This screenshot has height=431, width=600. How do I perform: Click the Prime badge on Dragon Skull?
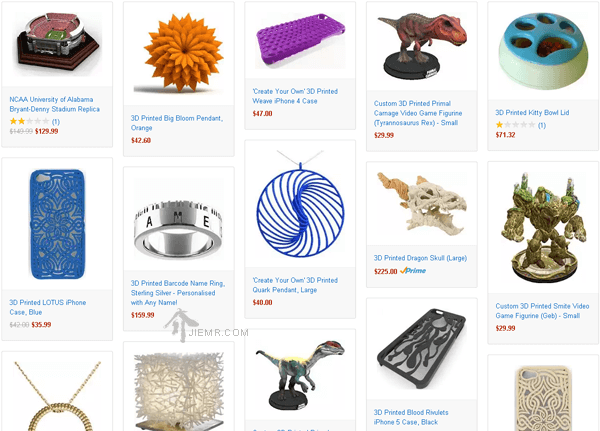413,271
